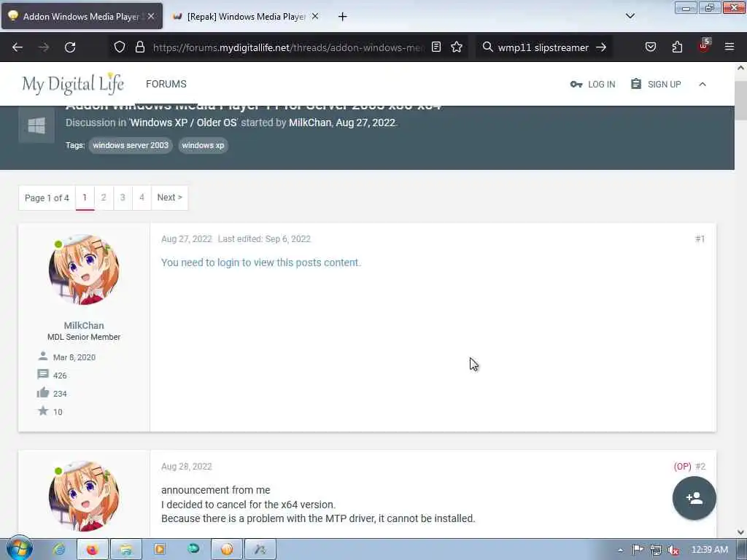Open the Windows Start menu orb
Image resolution: width=747 pixels, height=560 pixels.
tap(19, 549)
